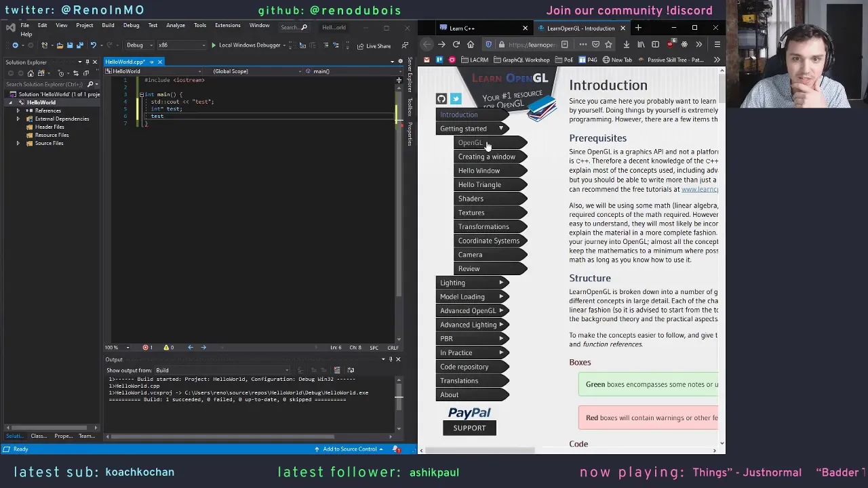Close the Output panel
This screenshot has height=488, width=868.
pyautogui.click(x=398, y=360)
